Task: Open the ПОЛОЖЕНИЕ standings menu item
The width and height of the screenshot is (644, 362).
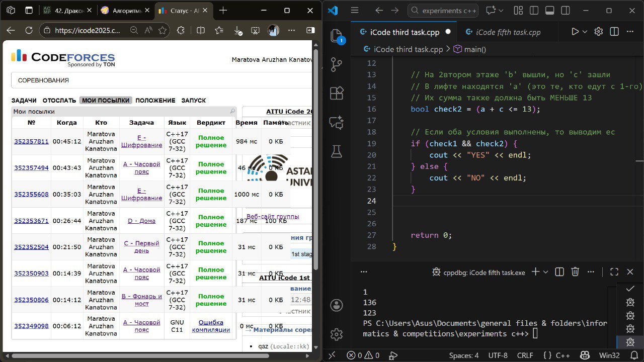Action: 155,100
